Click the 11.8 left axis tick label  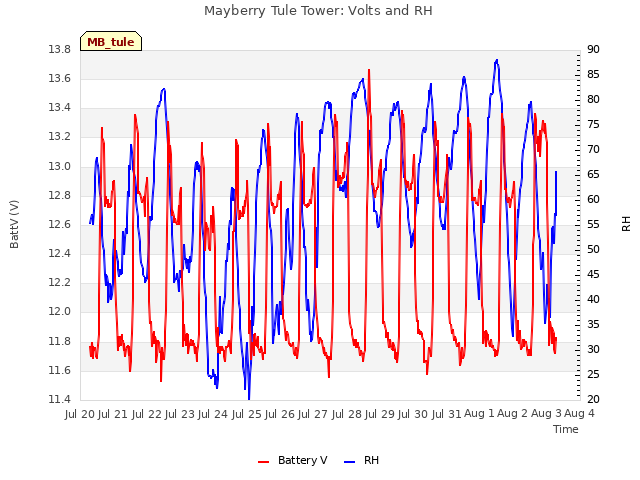coord(60,341)
